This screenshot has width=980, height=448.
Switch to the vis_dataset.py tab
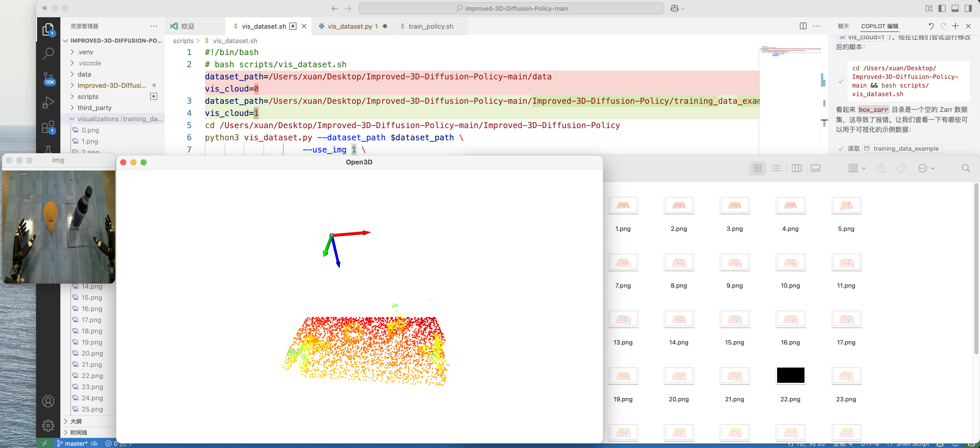349,26
